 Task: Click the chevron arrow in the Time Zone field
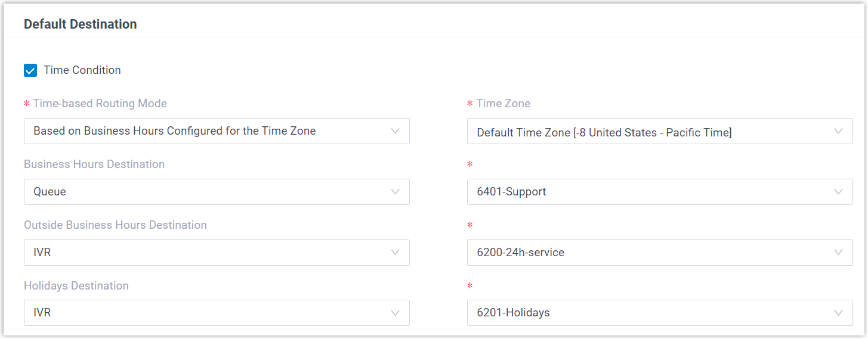pyautogui.click(x=838, y=131)
